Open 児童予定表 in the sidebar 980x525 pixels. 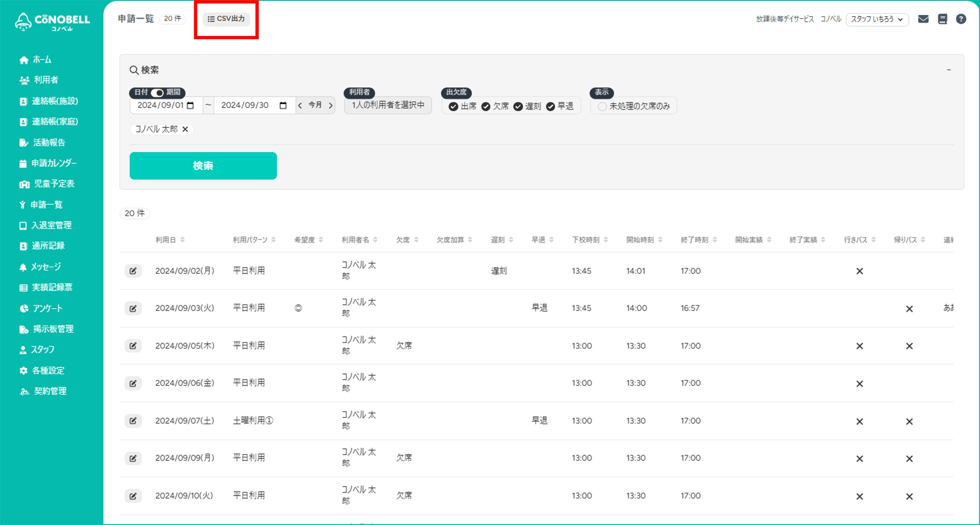[x=47, y=184]
